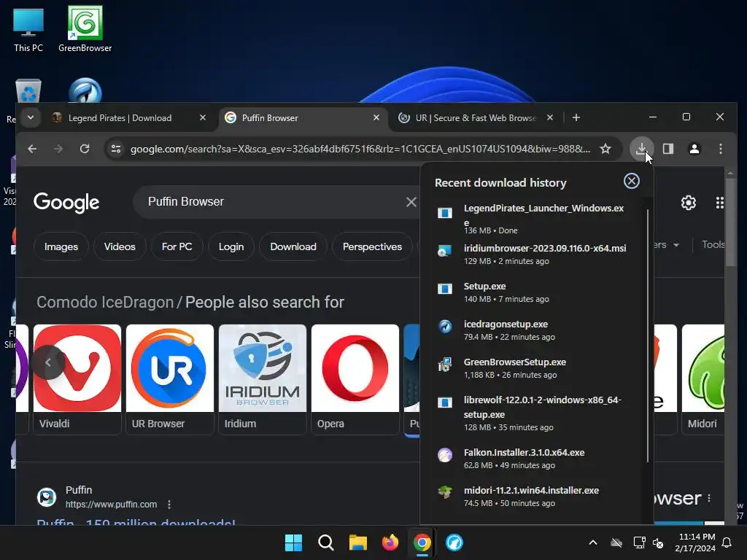Click icon of iridiumbrowser msi download
Image resolution: width=747 pixels, height=560 pixels.
click(x=444, y=252)
